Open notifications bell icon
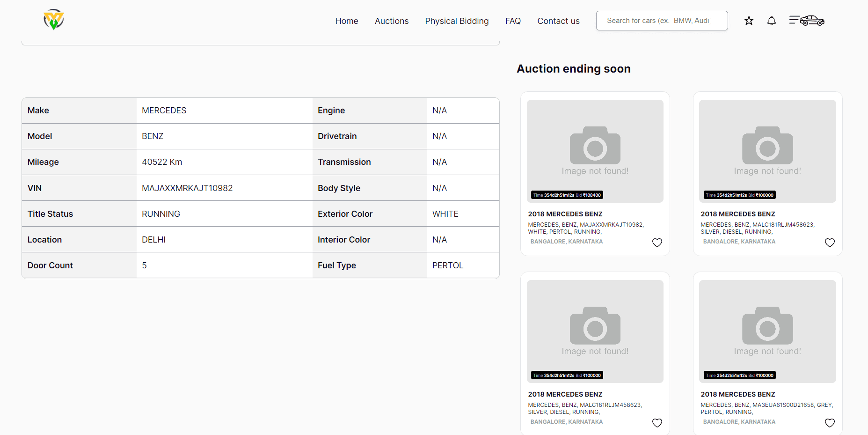Image resolution: width=868 pixels, height=435 pixels. point(772,21)
